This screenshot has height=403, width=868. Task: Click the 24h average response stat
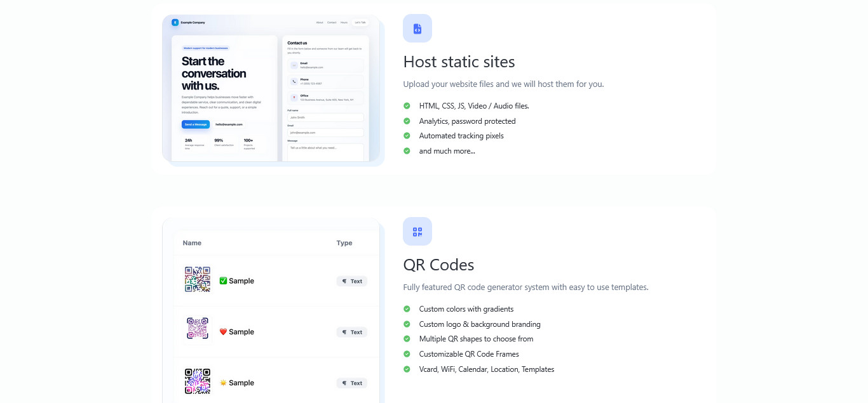point(194,143)
